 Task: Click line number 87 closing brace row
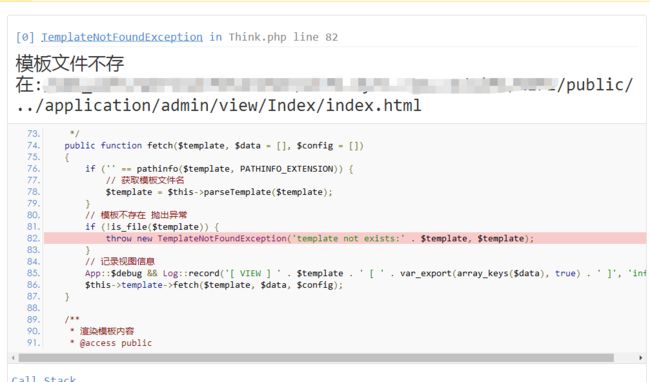[x=66, y=296]
